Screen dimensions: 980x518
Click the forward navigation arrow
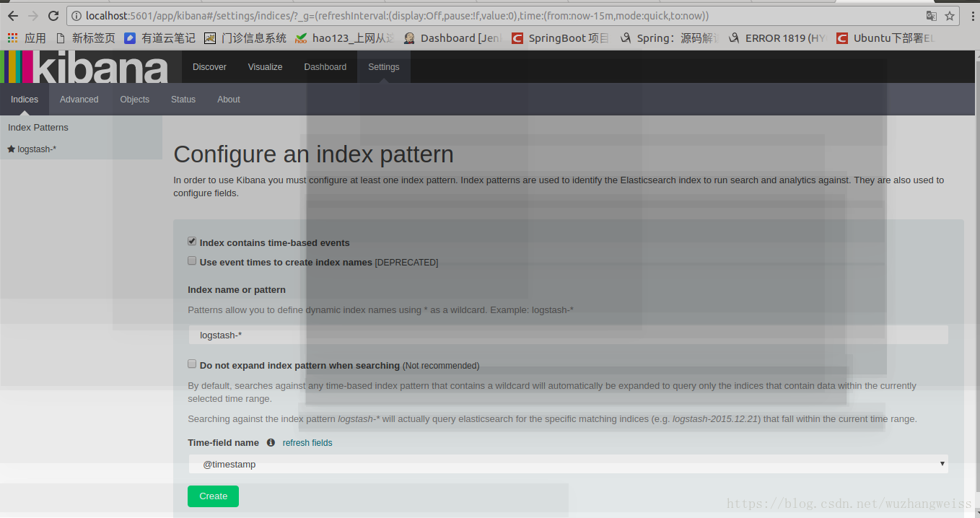(33, 16)
